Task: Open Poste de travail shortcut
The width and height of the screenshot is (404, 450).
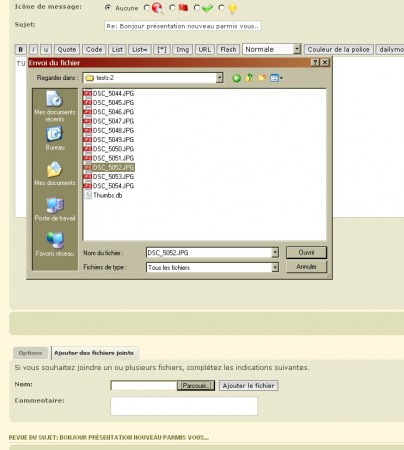Action: point(55,209)
